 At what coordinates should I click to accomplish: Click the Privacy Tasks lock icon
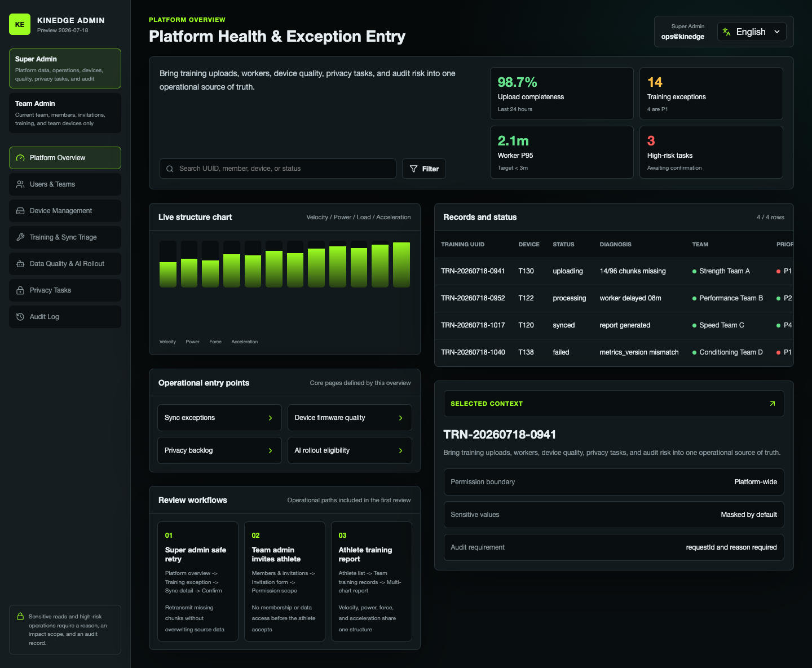(x=20, y=290)
